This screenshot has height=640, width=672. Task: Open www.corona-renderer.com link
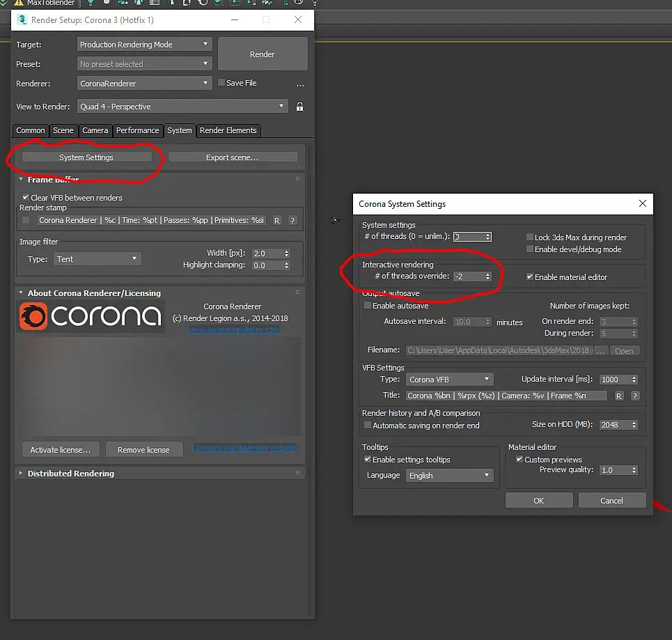pos(233,329)
